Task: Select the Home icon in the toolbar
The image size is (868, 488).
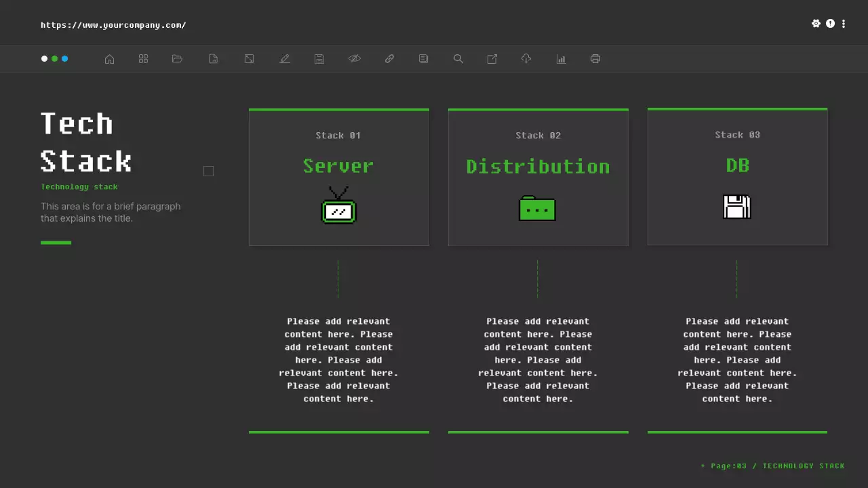Action: (x=109, y=59)
